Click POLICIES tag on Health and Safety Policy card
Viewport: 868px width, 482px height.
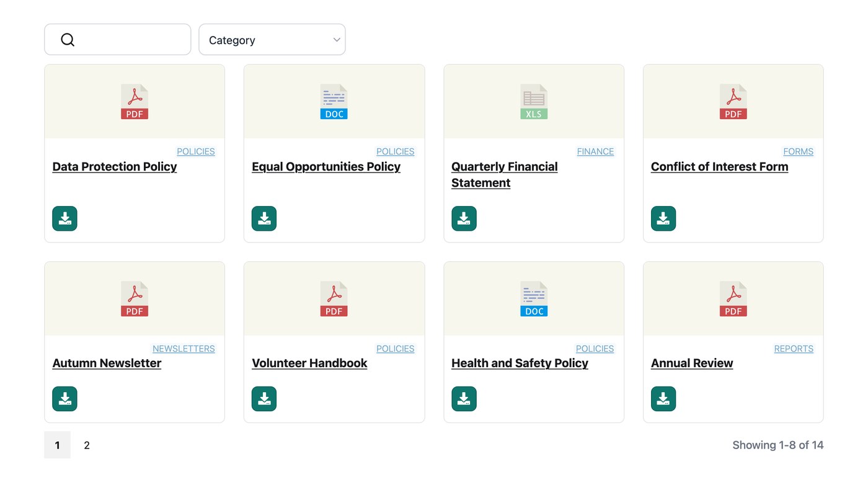pos(595,349)
